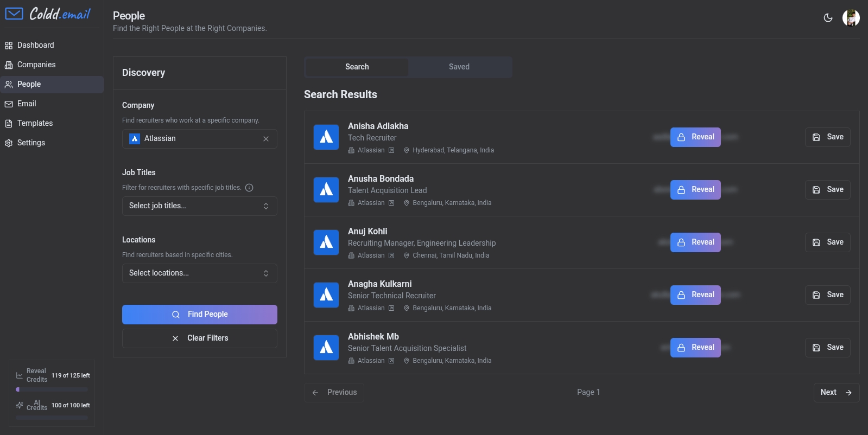
Task: Open Atlassian external link for Anagha Kulkarni
Action: pos(391,308)
